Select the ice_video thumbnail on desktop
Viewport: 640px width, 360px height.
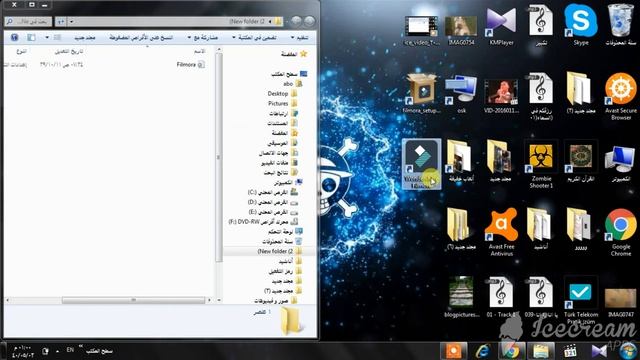(x=421, y=30)
